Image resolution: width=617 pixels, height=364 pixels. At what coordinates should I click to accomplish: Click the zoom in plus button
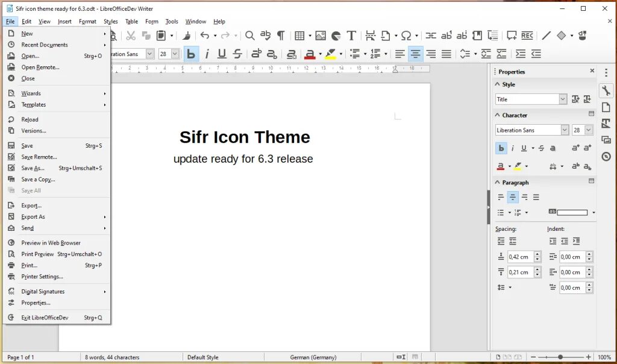[588, 357]
